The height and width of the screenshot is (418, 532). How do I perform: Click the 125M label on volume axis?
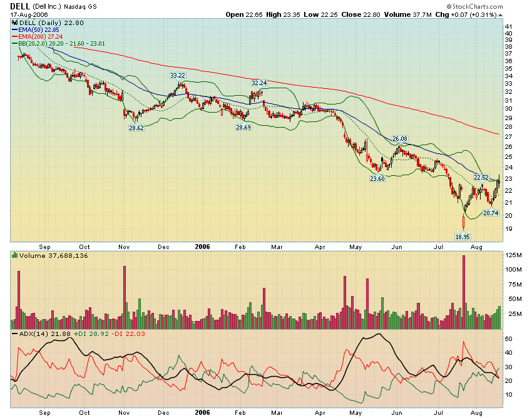(513, 255)
